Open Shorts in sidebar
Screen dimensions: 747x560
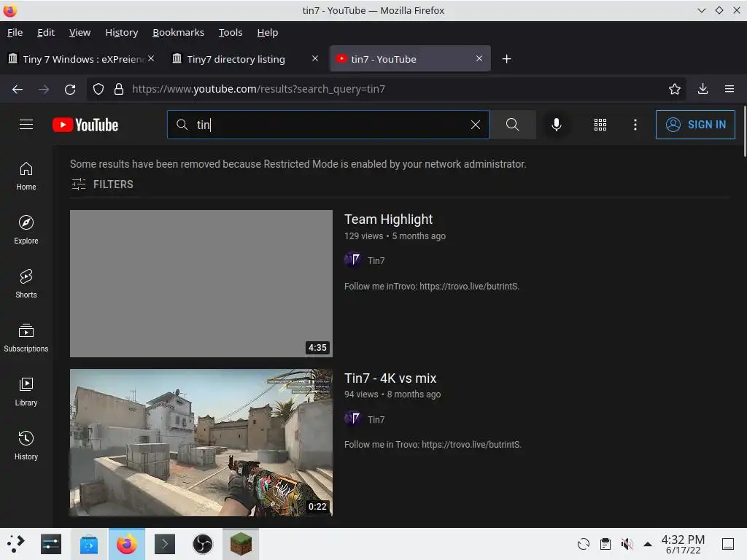[26, 284]
